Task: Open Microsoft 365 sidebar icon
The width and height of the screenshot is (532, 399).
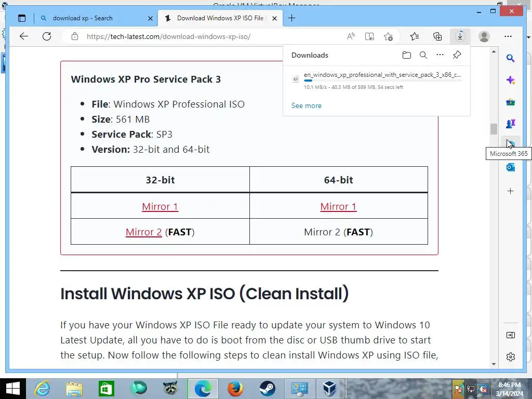Action: (x=510, y=145)
